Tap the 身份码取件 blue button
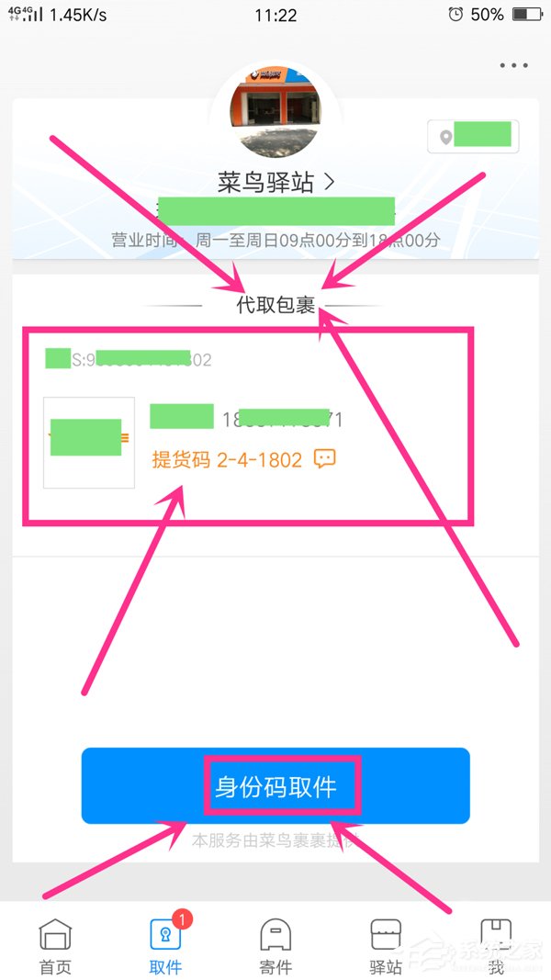Viewport: 551px width, 980px height. pos(275,785)
